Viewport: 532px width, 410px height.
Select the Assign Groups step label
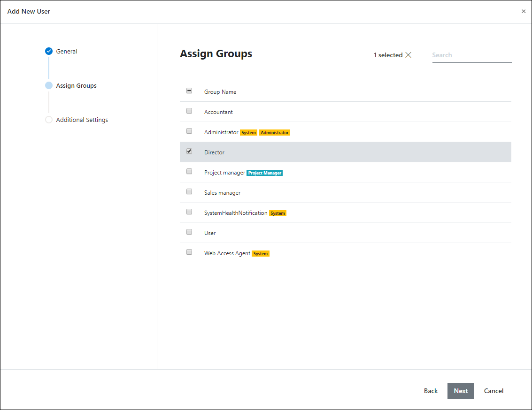(77, 86)
